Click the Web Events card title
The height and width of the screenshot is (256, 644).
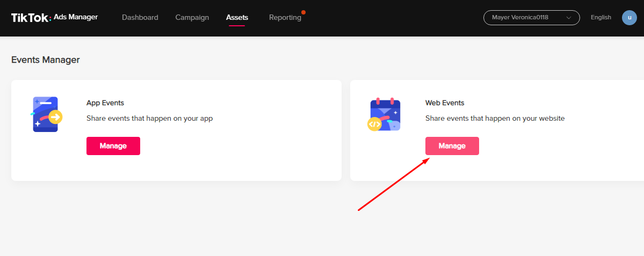pyautogui.click(x=445, y=103)
